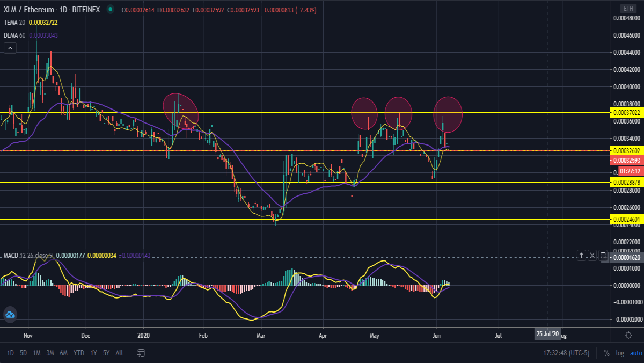644x363 pixels.
Task: Toggle the auto scale mode
Action: click(635, 353)
